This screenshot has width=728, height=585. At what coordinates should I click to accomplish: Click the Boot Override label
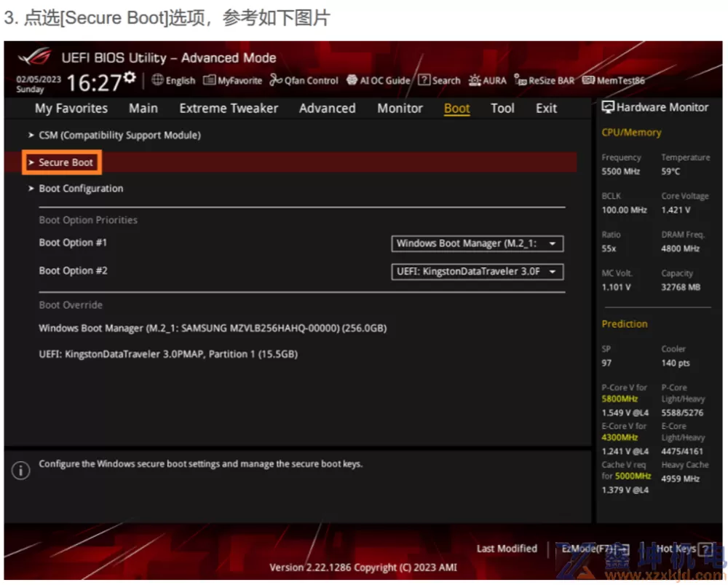coord(71,305)
